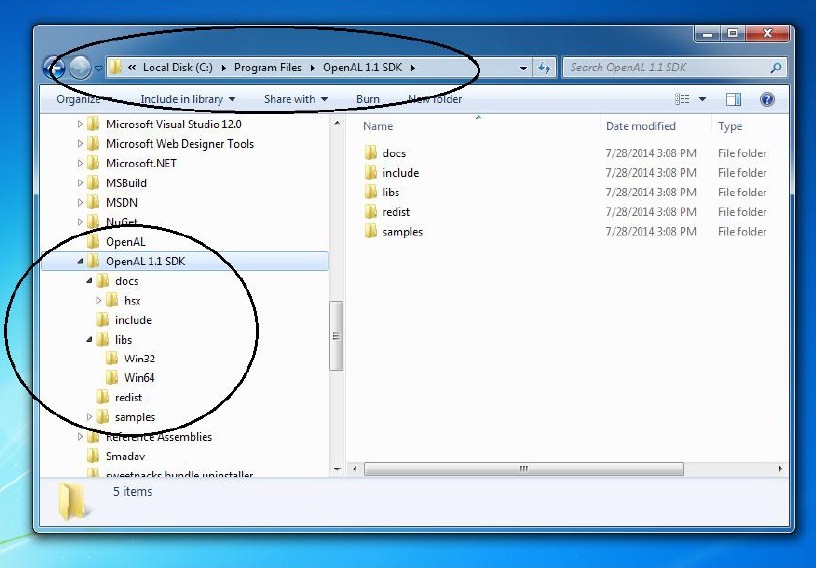
Task: Click the folder icon in address bar
Action: [x=116, y=67]
